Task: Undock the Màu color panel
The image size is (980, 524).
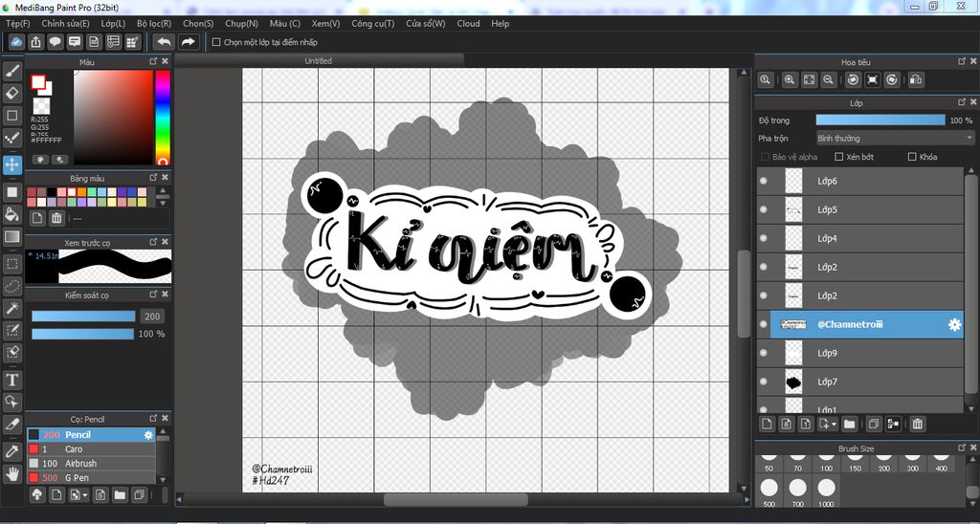Action: pos(153,61)
